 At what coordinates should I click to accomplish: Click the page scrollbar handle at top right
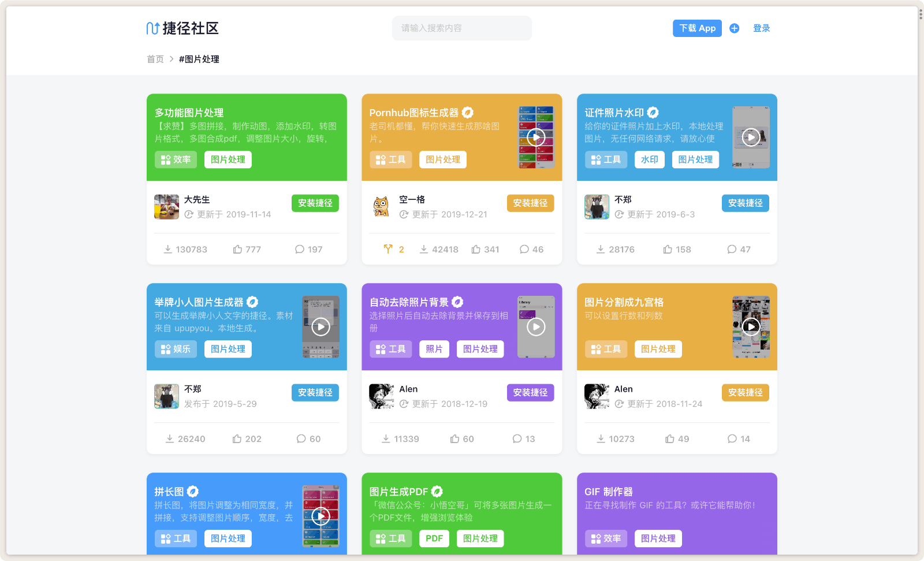921,14
